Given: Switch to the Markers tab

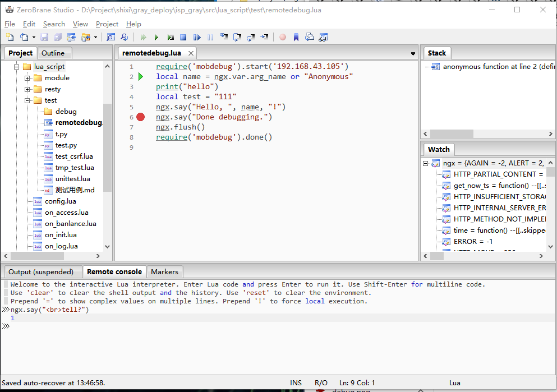Looking at the screenshot, I should pyautogui.click(x=164, y=271).
